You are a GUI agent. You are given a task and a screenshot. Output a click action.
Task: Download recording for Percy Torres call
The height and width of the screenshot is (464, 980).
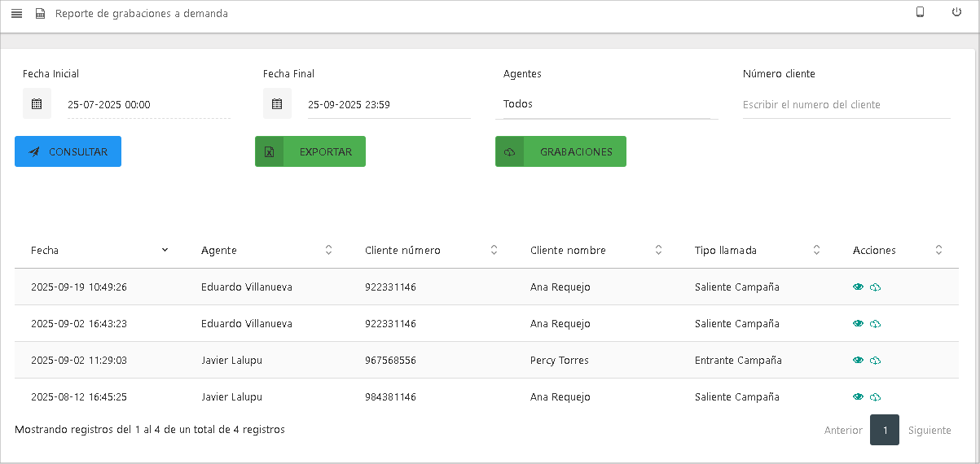point(876,361)
